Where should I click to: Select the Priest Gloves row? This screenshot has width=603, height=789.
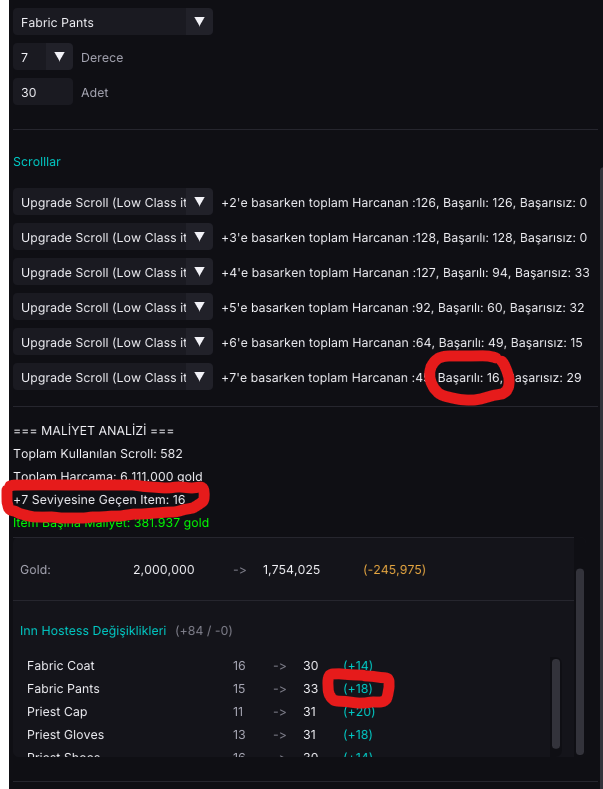pyautogui.click(x=200, y=735)
